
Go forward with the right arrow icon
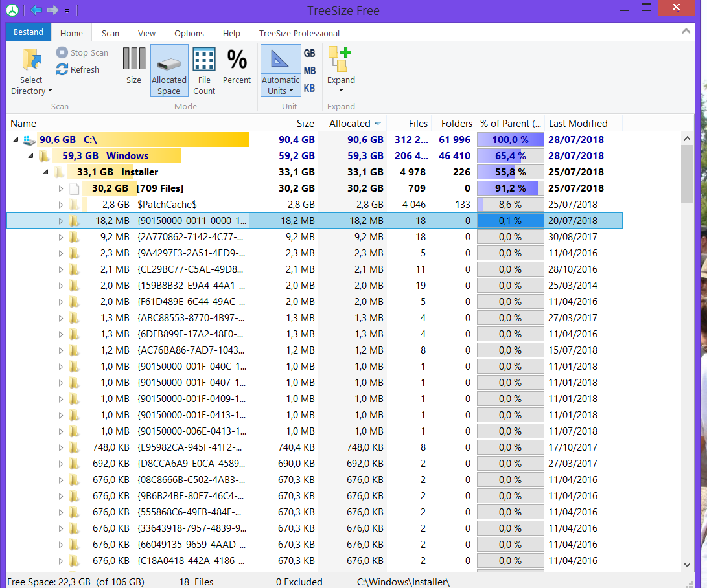click(x=52, y=10)
